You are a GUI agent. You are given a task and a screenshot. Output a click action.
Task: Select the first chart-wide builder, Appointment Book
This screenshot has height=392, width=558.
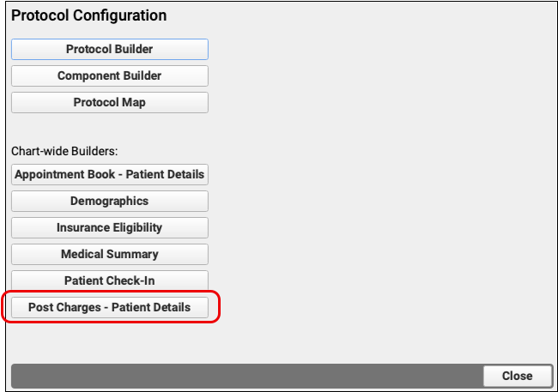(x=109, y=174)
